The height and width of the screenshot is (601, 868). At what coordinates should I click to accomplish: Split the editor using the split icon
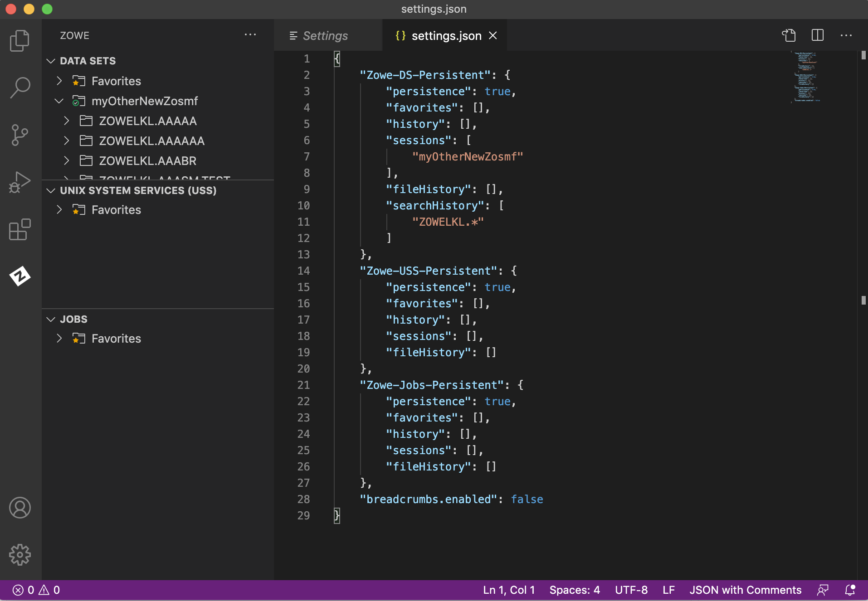[817, 35]
